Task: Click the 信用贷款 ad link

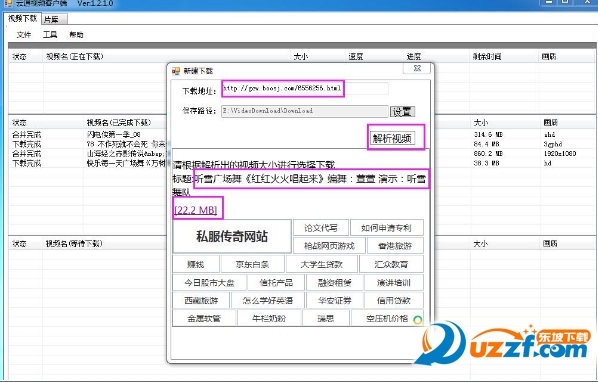Action: click(x=394, y=300)
